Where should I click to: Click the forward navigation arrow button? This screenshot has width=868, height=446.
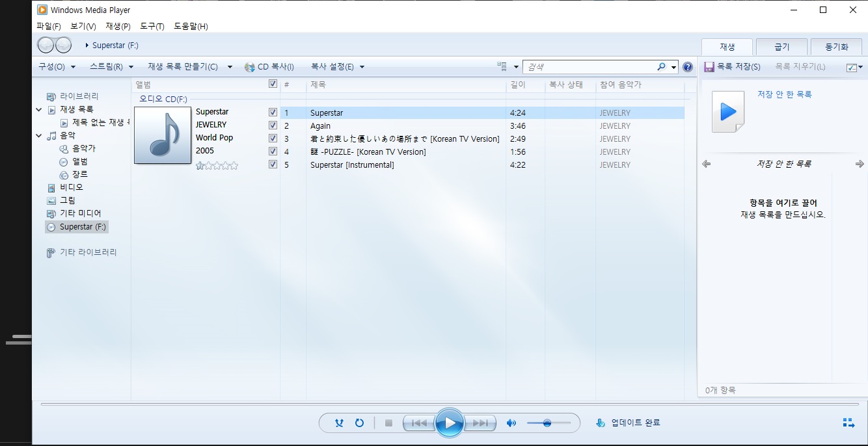coord(63,45)
